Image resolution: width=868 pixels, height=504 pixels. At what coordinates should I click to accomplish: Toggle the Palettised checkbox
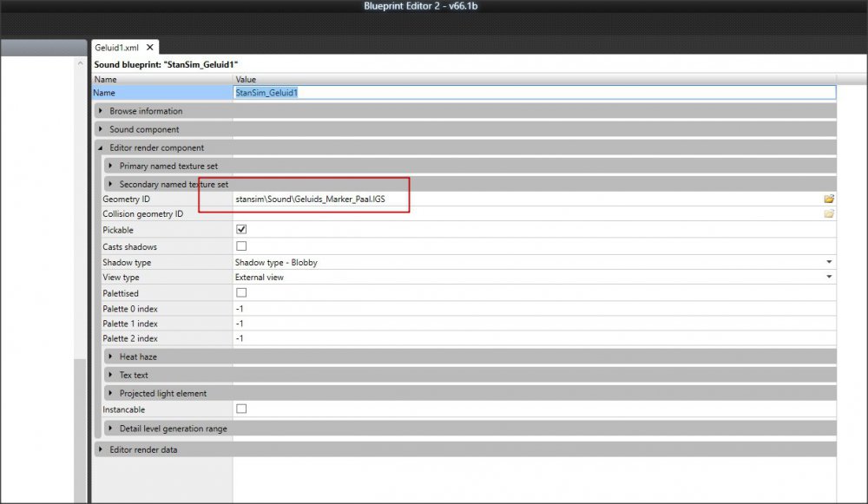pyautogui.click(x=241, y=293)
